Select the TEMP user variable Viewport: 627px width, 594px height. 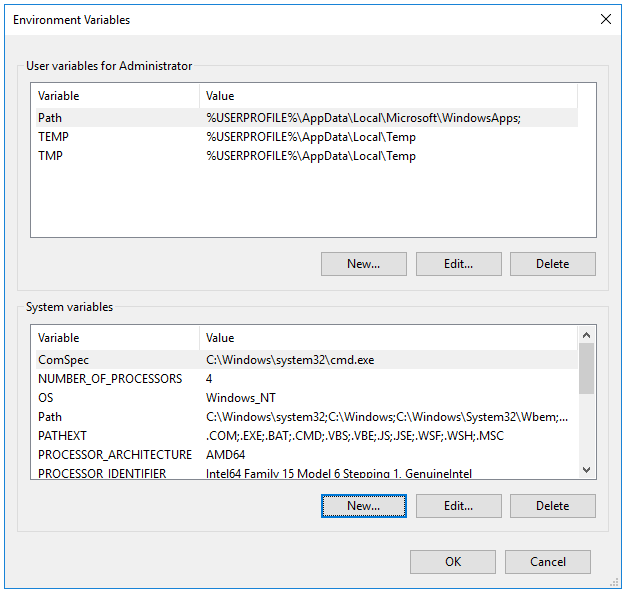coord(307,137)
